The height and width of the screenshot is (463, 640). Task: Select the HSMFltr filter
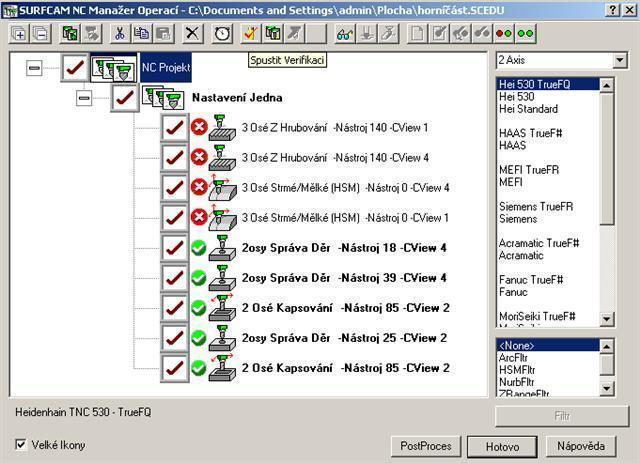click(517, 370)
